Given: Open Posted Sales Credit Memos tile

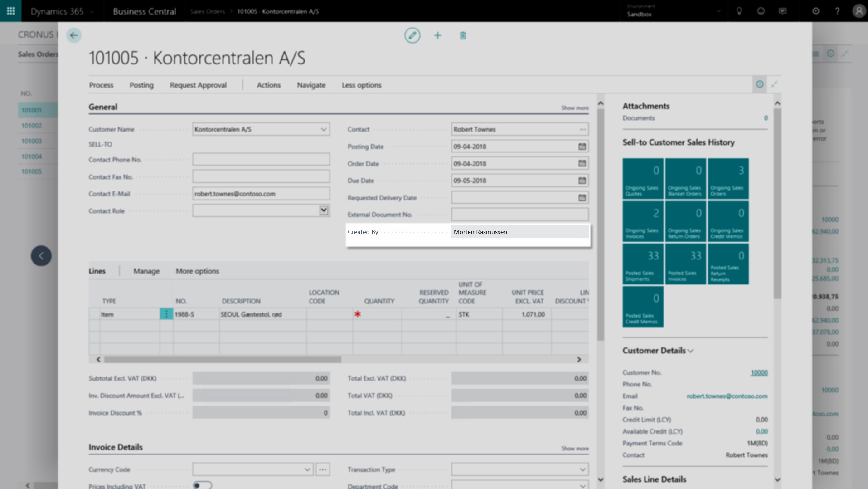Looking at the screenshot, I should click(643, 307).
